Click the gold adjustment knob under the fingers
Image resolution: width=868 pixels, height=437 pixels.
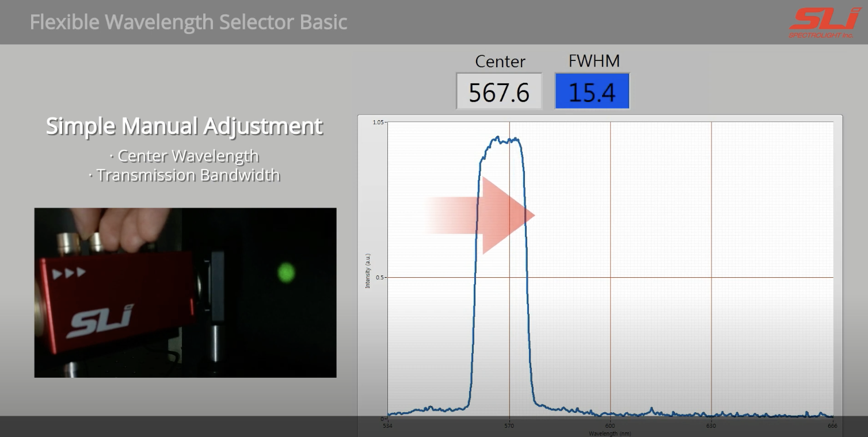[68, 242]
